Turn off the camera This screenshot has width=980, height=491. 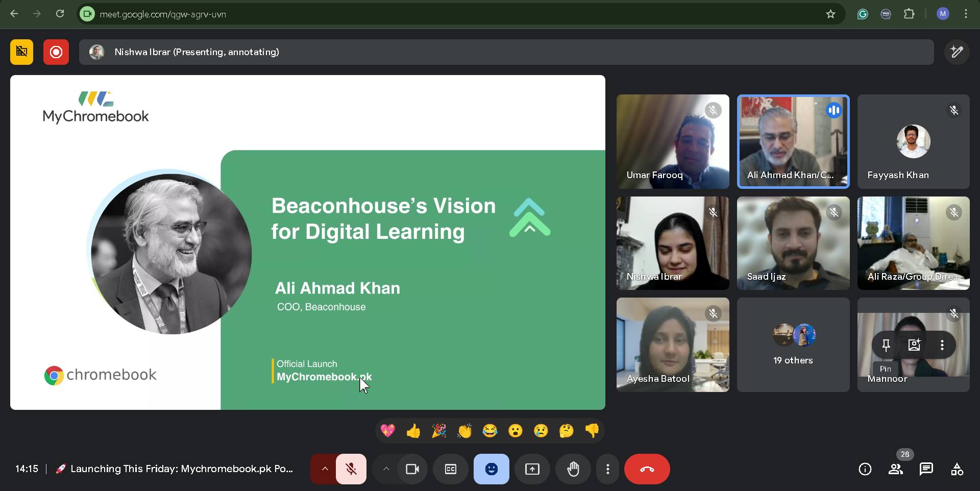coord(412,469)
